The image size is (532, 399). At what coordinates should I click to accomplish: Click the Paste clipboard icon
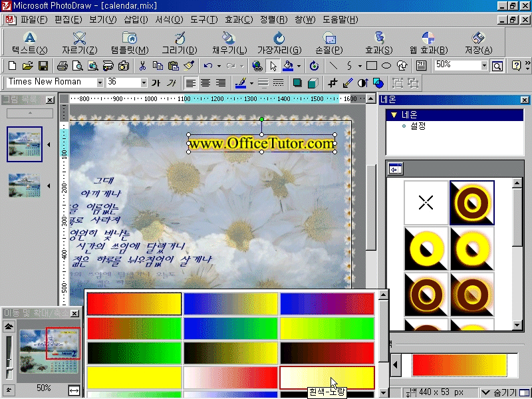click(x=173, y=65)
